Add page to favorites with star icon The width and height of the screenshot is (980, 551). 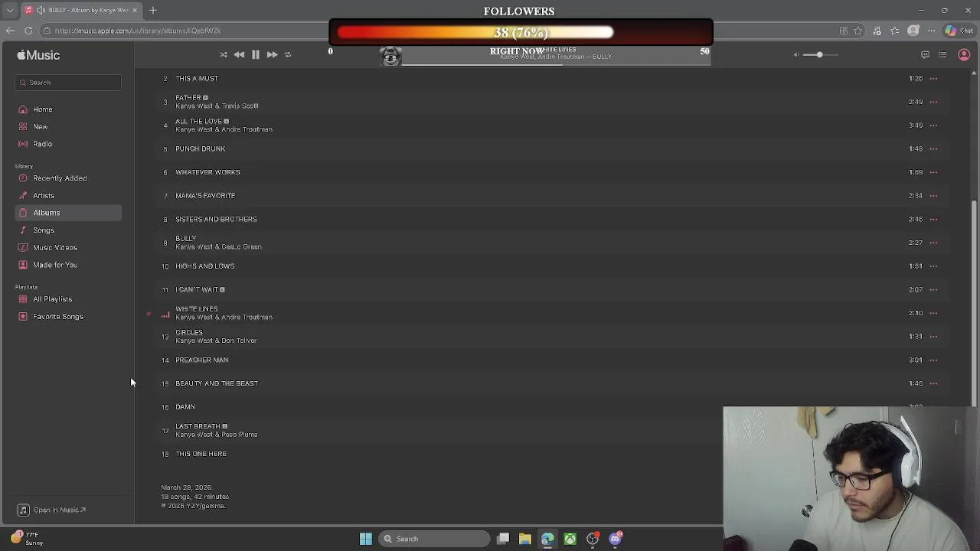pyautogui.click(x=858, y=31)
